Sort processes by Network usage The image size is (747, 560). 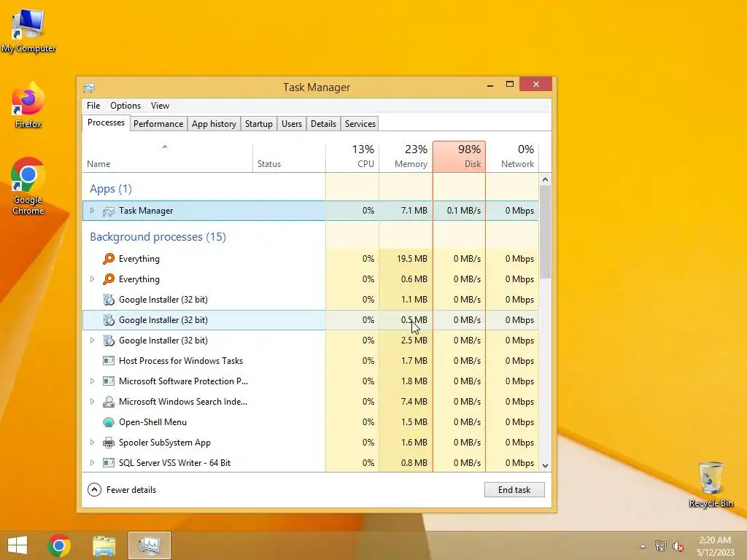pyautogui.click(x=513, y=157)
